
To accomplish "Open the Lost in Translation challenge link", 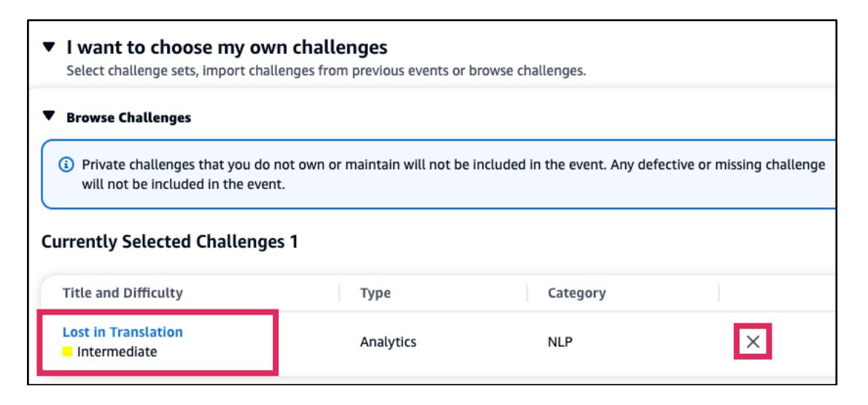I will (123, 332).
